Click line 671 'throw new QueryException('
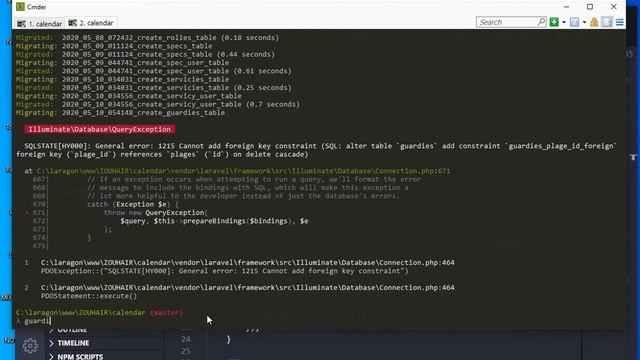640x360 pixels. (x=156, y=213)
